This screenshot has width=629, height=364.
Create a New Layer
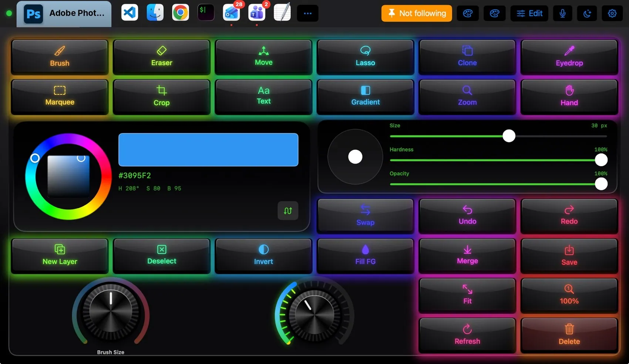tap(60, 256)
